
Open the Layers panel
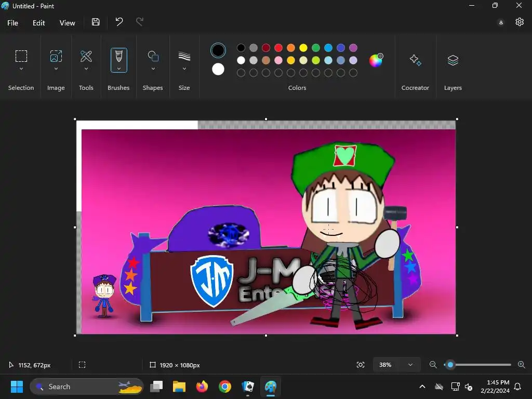(453, 60)
